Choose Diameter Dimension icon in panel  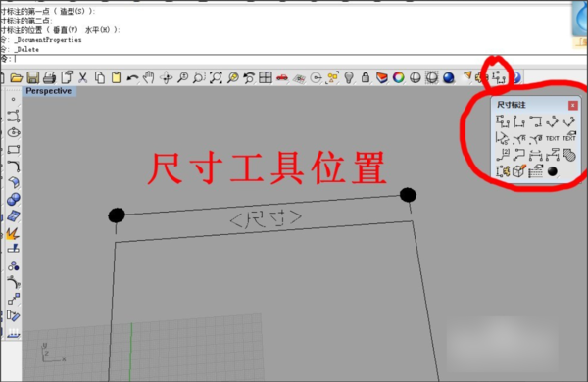coord(536,139)
